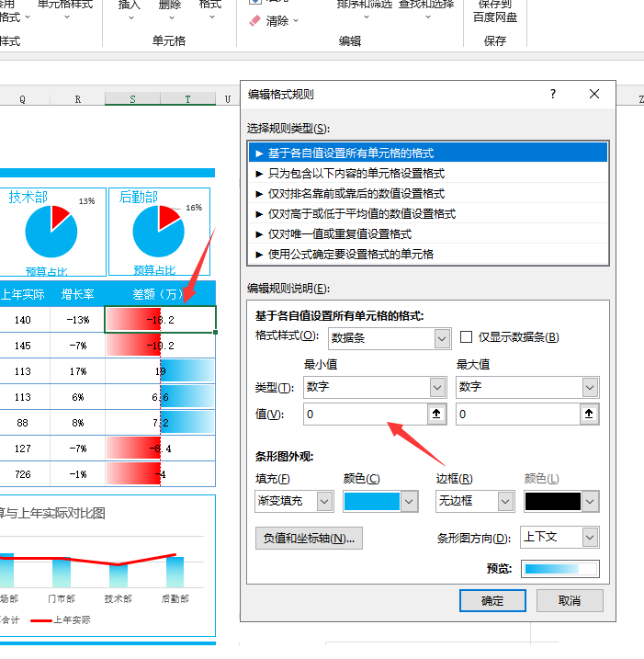Open the 格式样式 数据条 dropdown

pyautogui.click(x=442, y=338)
